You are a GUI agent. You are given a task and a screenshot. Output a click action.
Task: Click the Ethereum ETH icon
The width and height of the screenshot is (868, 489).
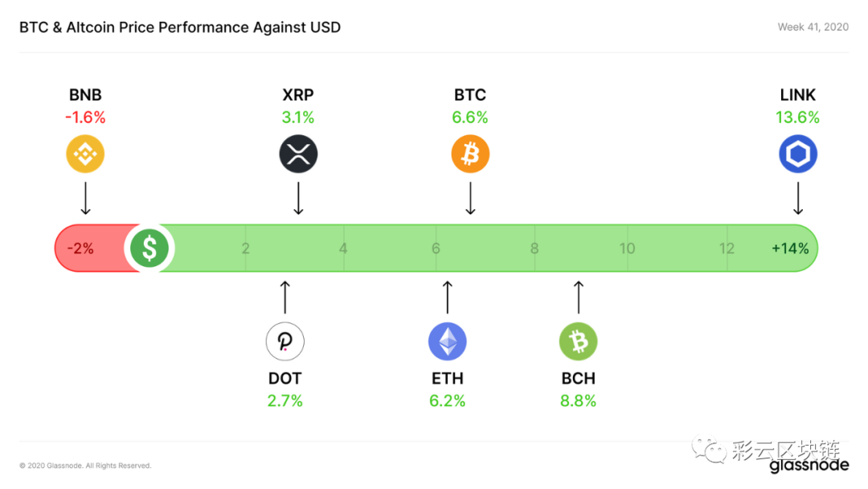[448, 342]
